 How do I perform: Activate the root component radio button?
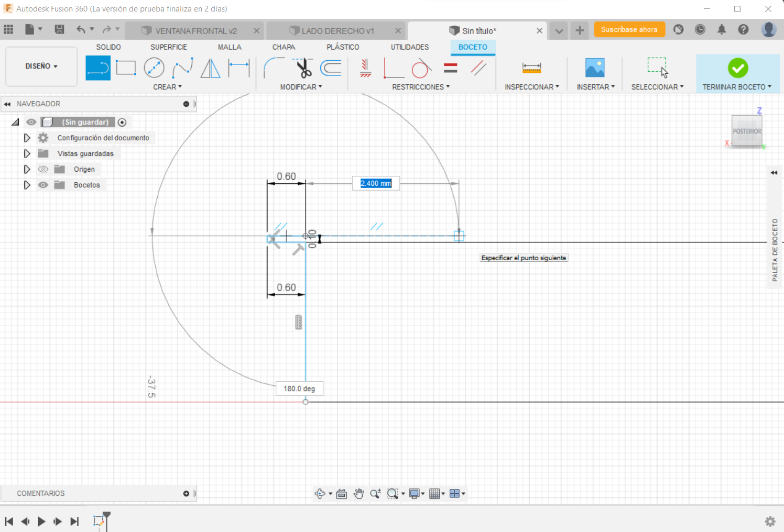[x=122, y=122]
